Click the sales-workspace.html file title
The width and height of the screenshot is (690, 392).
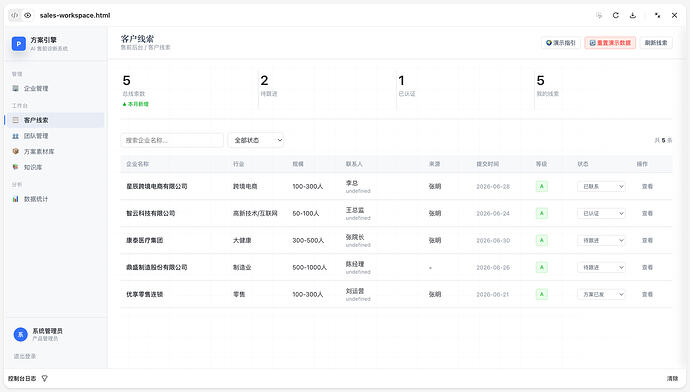pyautogui.click(x=75, y=15)
